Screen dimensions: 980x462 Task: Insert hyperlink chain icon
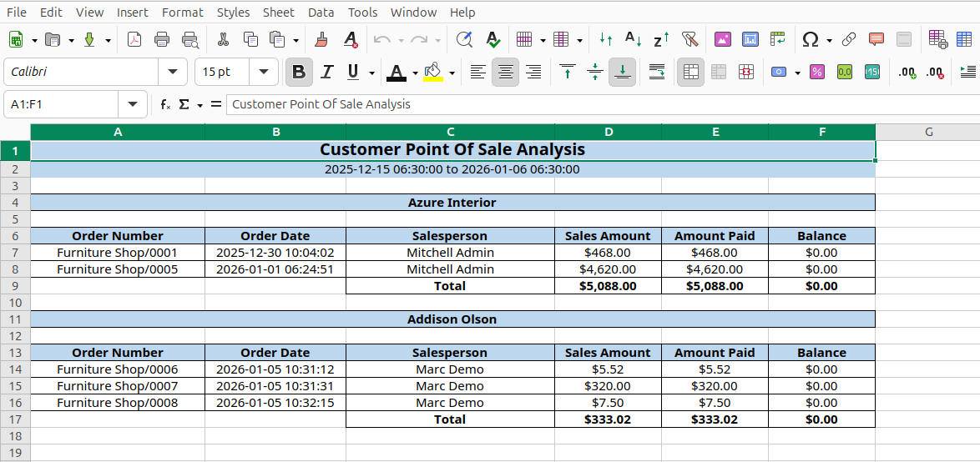coord(848,40)
